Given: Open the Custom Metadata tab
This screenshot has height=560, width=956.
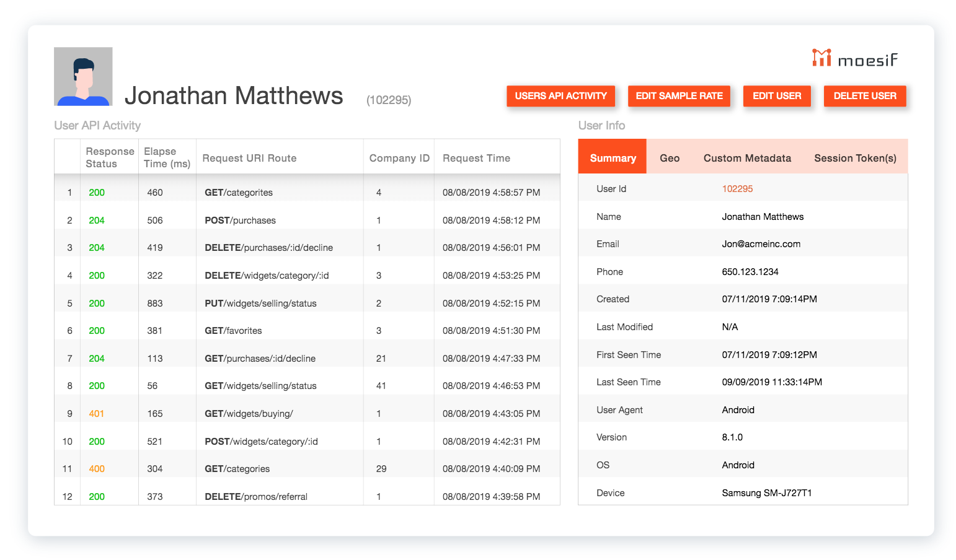Looking at the screenshot, I should tap(747, 158).
